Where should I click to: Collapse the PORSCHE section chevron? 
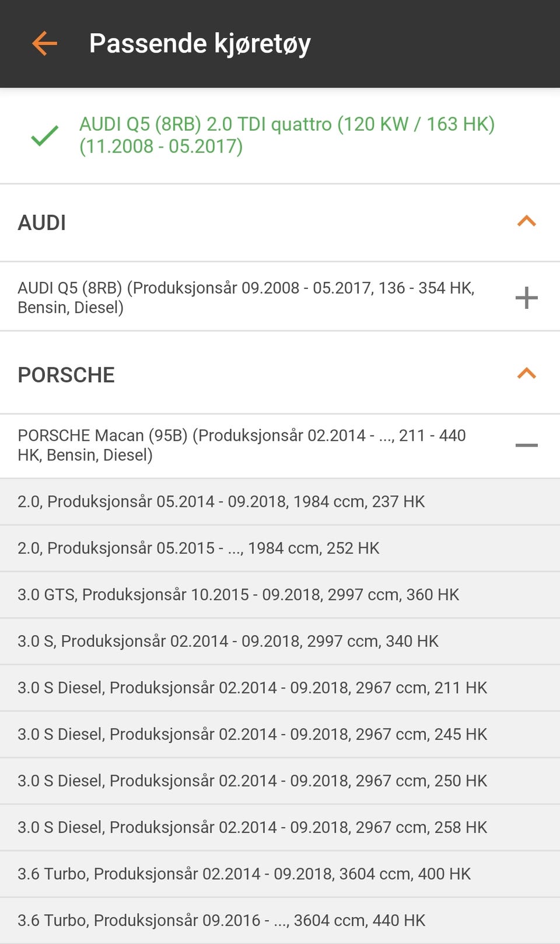(526, 374)
